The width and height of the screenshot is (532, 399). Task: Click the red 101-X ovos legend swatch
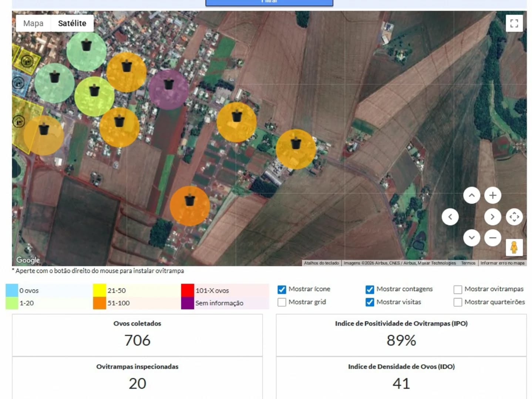[188, 290]
